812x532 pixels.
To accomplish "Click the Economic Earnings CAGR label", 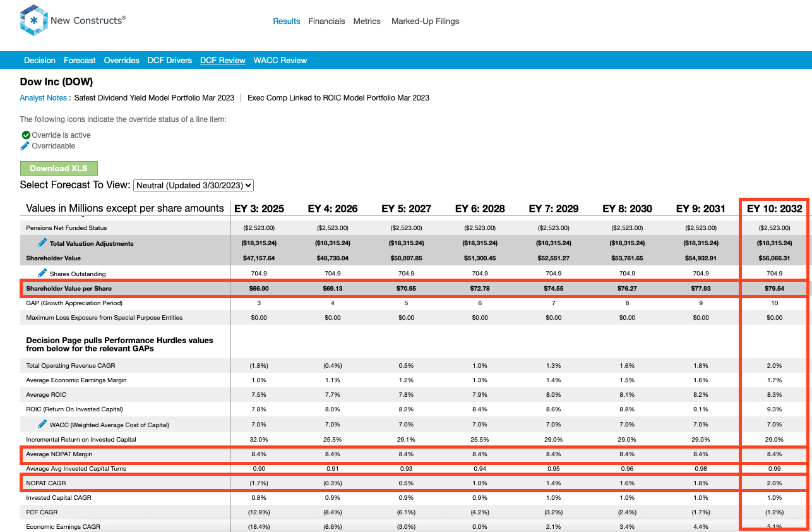I will tap(63, 527).
